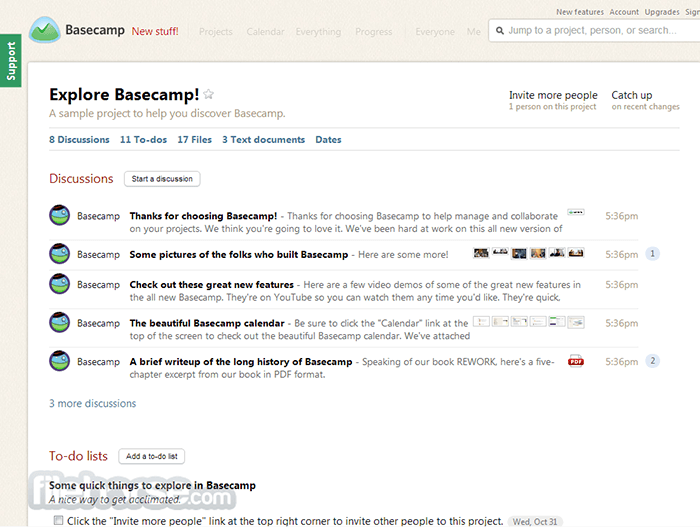Image resolution: width=700 pixels, height=527 pixels.
Task: Jump to 11 To-dos section
Action: click(x=143, y=140)
